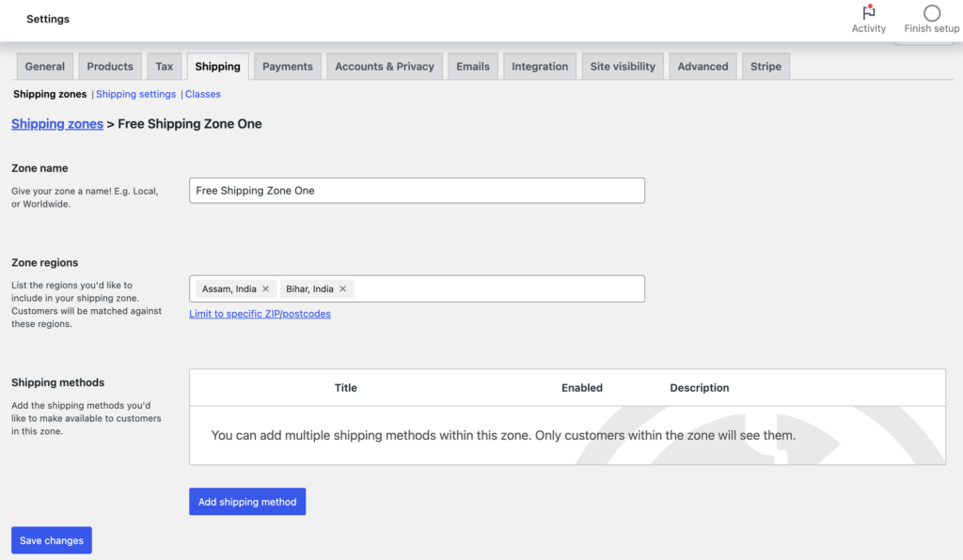Return to Shipping zones via breadcrumb link

pyautogui.click(x=56, y=123)
